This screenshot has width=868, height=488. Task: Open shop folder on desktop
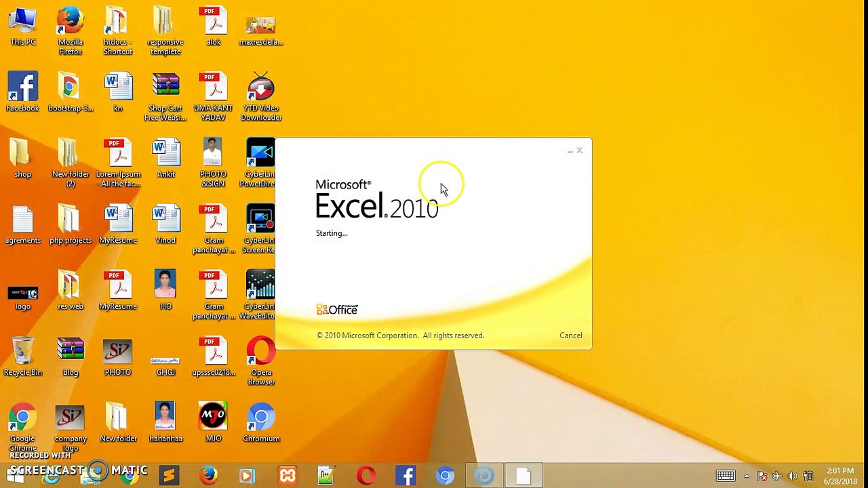[x=22, y=159]
